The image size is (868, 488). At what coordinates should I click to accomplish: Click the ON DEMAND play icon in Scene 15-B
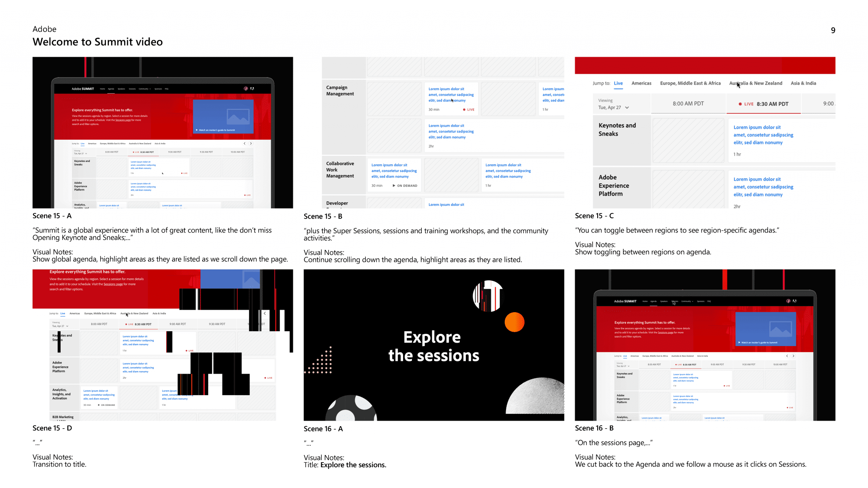click(x=394, y=186)
